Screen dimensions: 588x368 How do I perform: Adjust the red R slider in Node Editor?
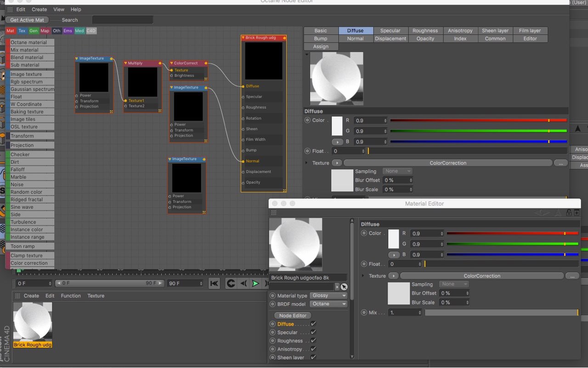click(479, 120)
